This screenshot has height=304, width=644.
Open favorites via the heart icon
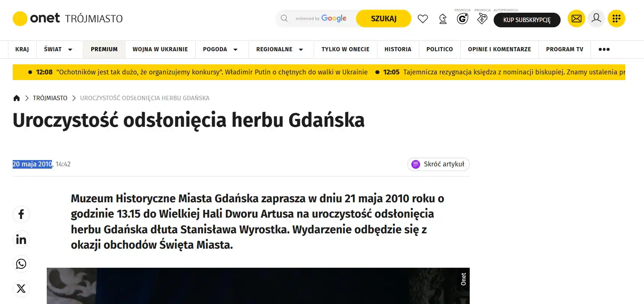(423, 19)
